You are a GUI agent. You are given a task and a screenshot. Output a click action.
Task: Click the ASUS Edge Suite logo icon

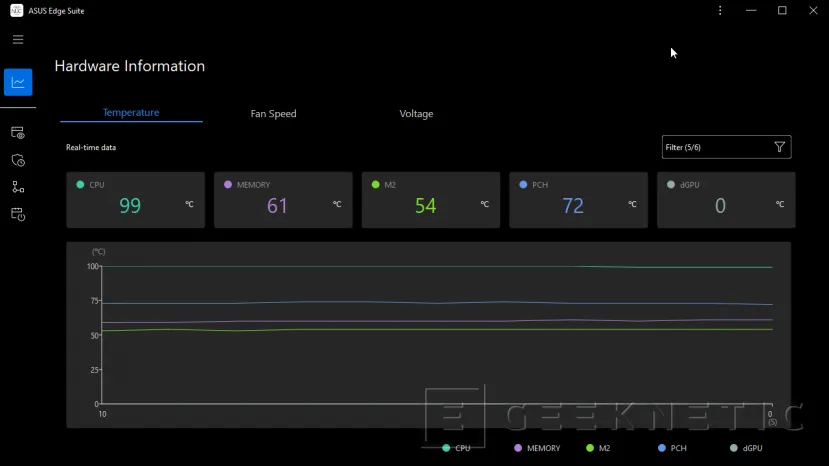click(x=17, y=11)
